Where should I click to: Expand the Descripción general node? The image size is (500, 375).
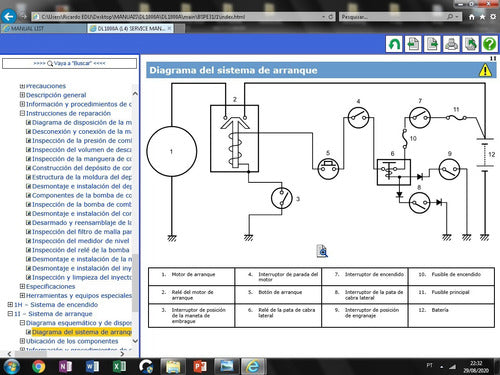tap(22, 95)
